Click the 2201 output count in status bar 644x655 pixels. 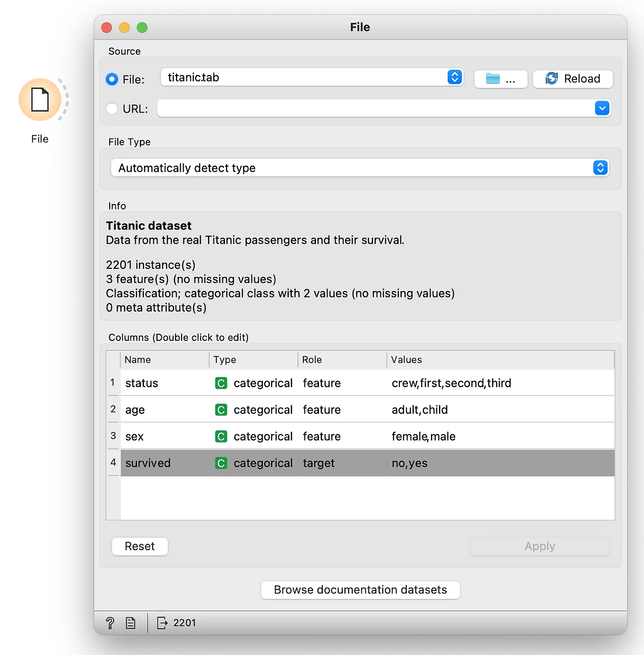point(185,623)
